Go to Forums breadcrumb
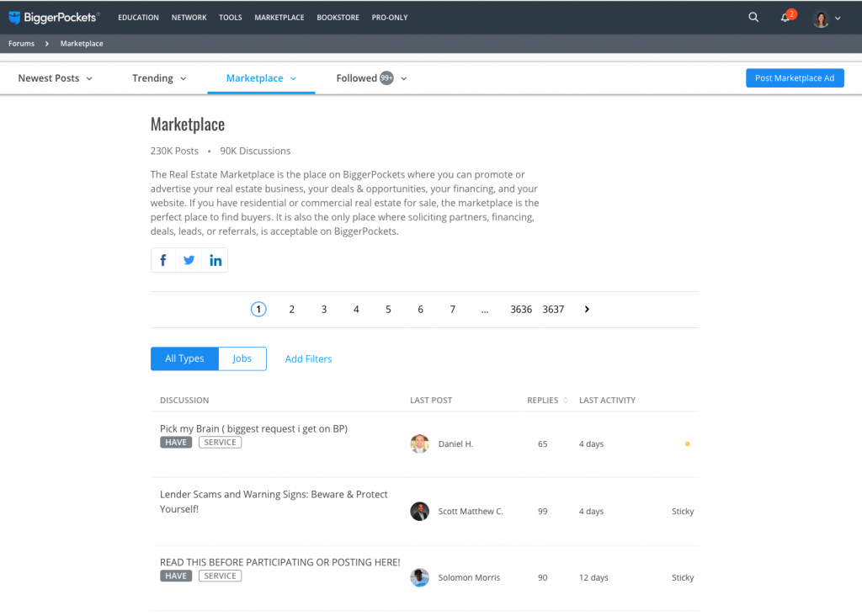 point(21,44)
